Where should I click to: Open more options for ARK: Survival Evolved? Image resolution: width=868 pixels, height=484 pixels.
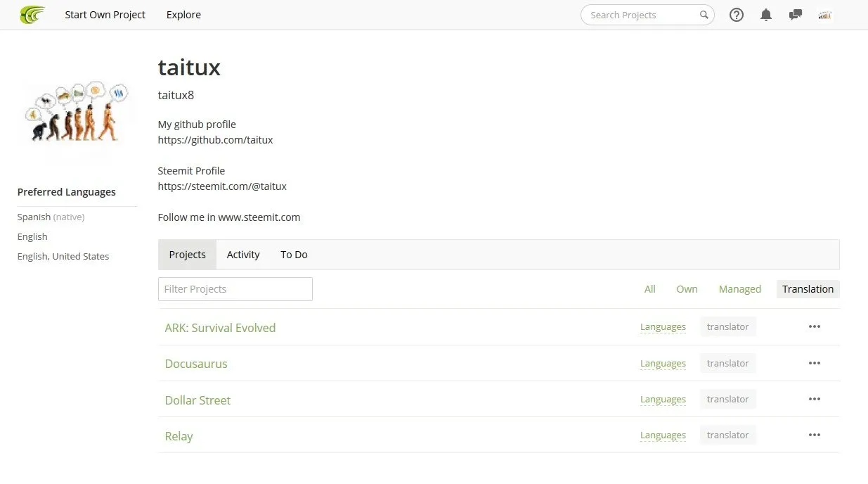[815, 326]
